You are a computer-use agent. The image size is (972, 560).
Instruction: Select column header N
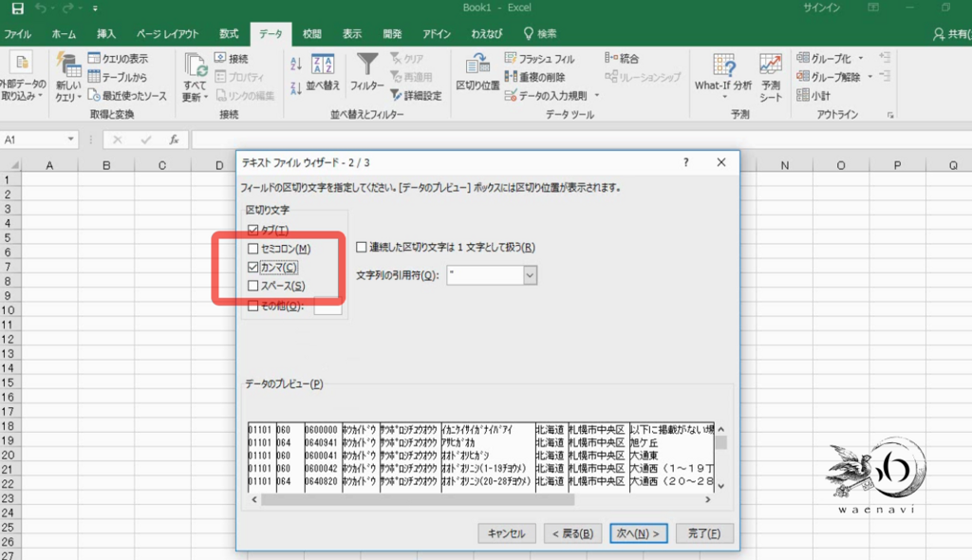pyautogui.click(x=785, y=165)
